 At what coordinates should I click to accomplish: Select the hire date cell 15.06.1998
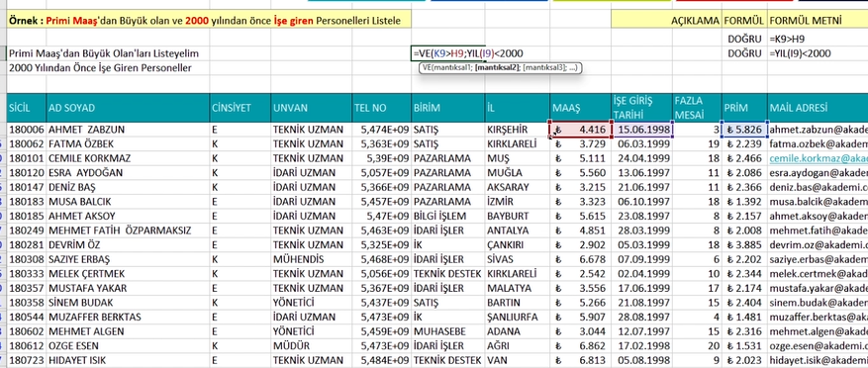click(x=642, y=130)
